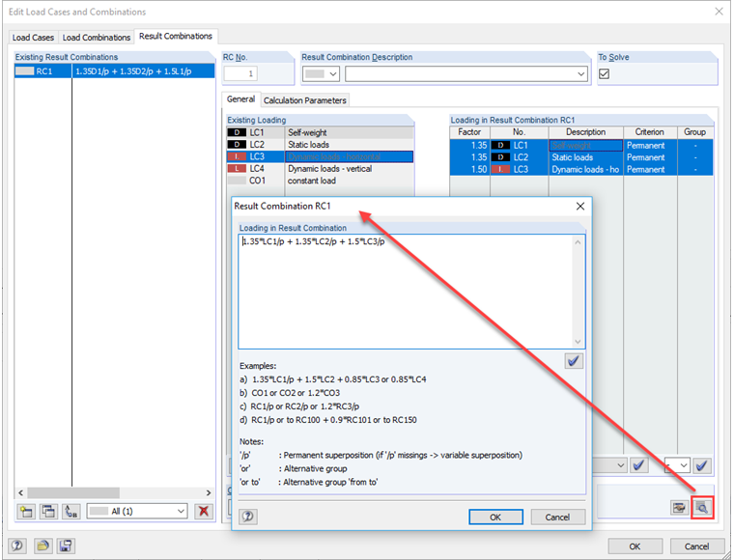Apply the criterion checkmark button
The height and width of the screenshot is (560, 734).
coord(639,465)
